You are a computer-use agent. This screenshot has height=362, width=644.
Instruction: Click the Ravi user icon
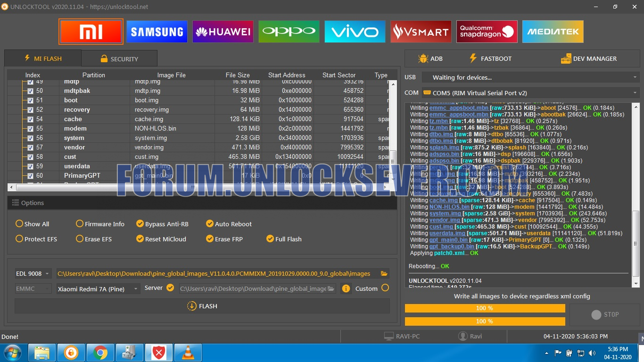coord(463,336)
